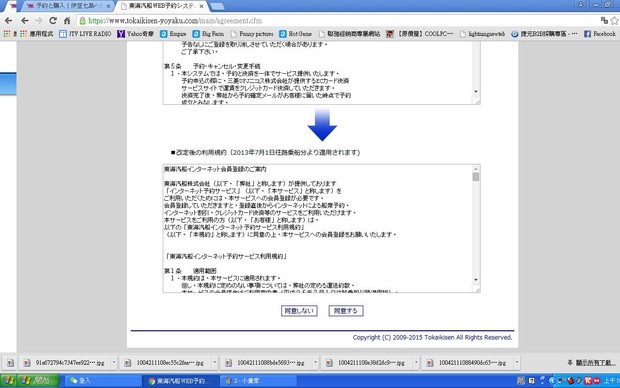Go to the browser home icon
The image size is (620, 388).
point(67,21)
